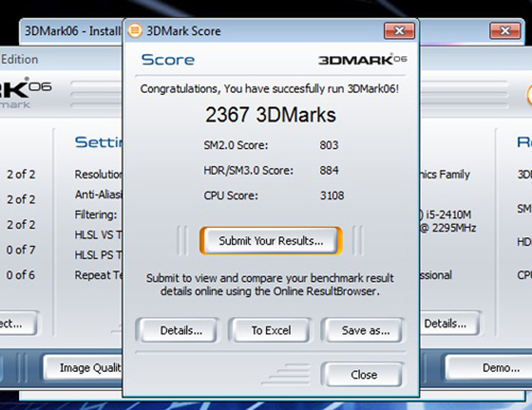The width and height of the screenshot is (532, 410).
Task: Click the 2367 3DMarks score text
Action: (271, 115)
